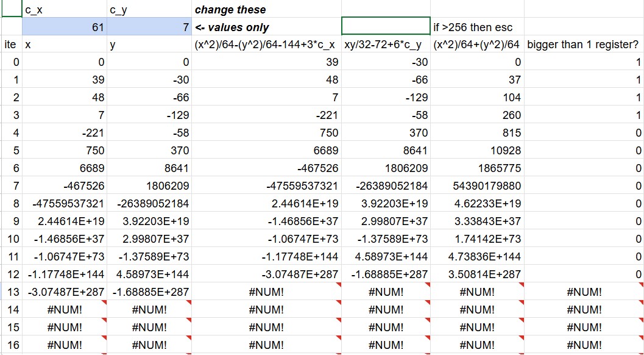Select the cell with value 1865775
Image resolution: width=644 pixels, height=355 pixels.
(x=477, y=168)
